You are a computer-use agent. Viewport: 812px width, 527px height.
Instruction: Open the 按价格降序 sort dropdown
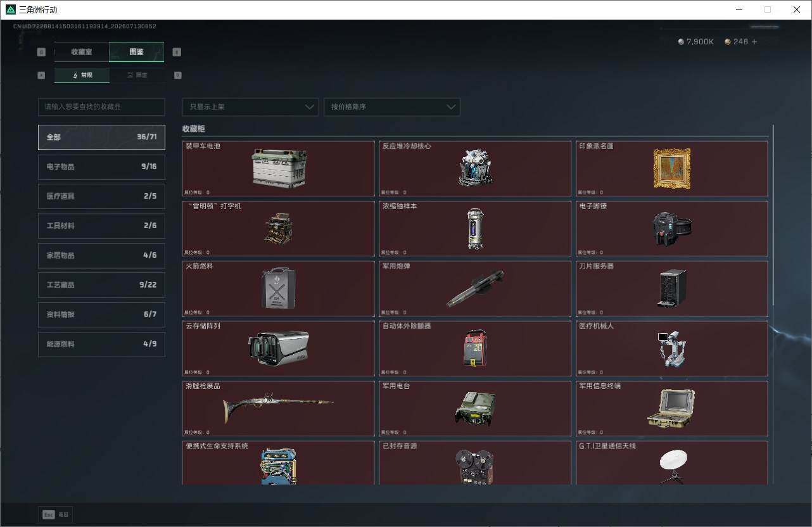pos(392,107)
